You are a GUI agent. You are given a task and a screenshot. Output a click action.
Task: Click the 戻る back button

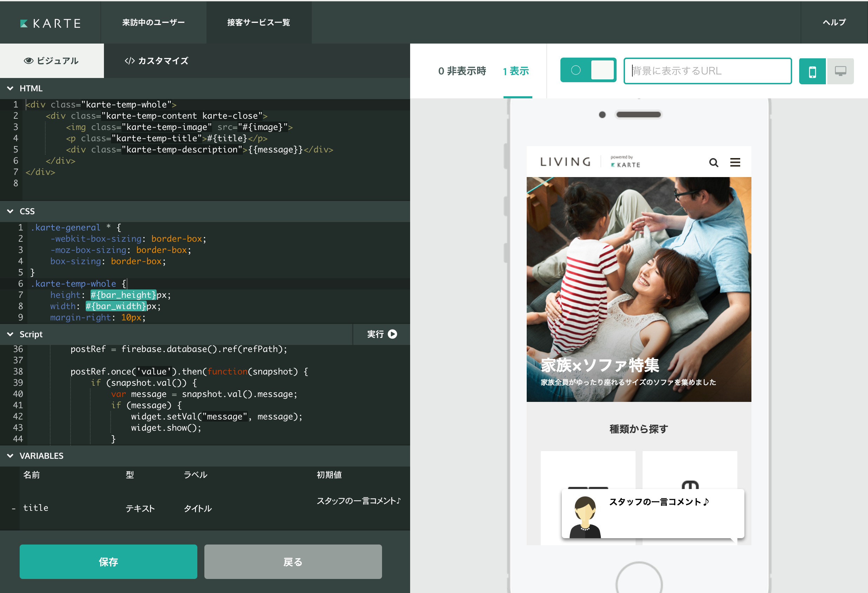(x=293, y=562)
